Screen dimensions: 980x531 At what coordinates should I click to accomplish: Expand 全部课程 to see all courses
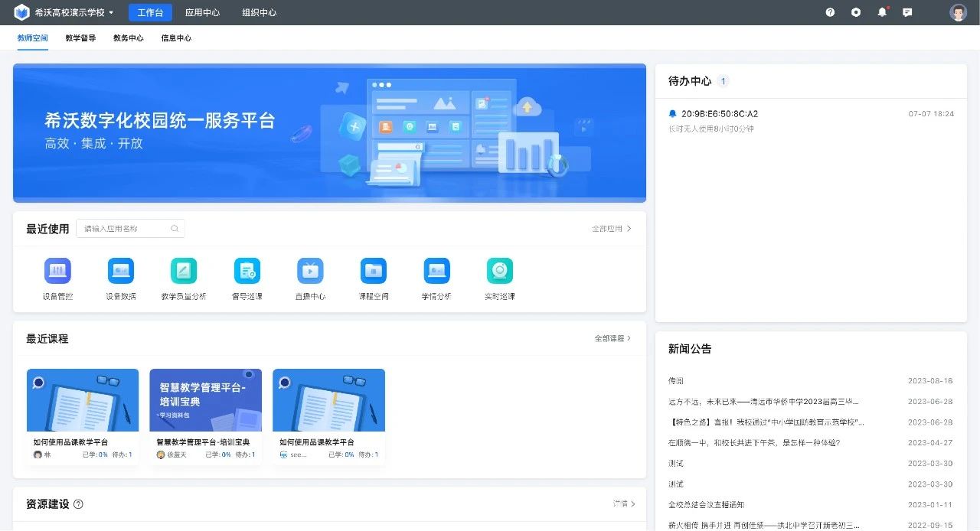click(x=612, y=338)
